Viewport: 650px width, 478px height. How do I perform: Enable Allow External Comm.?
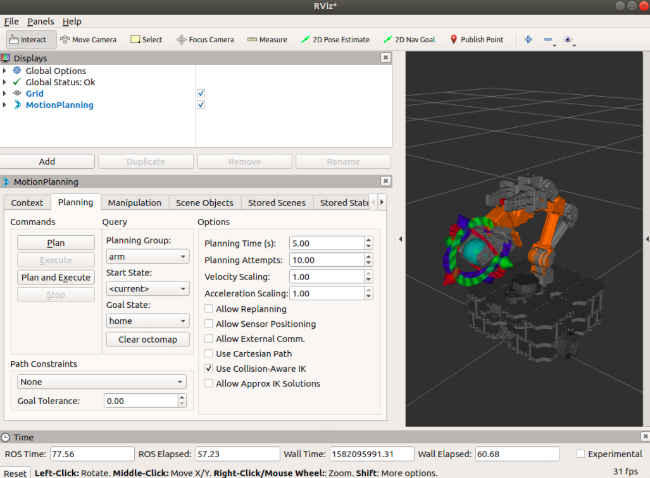click(209, 338)
